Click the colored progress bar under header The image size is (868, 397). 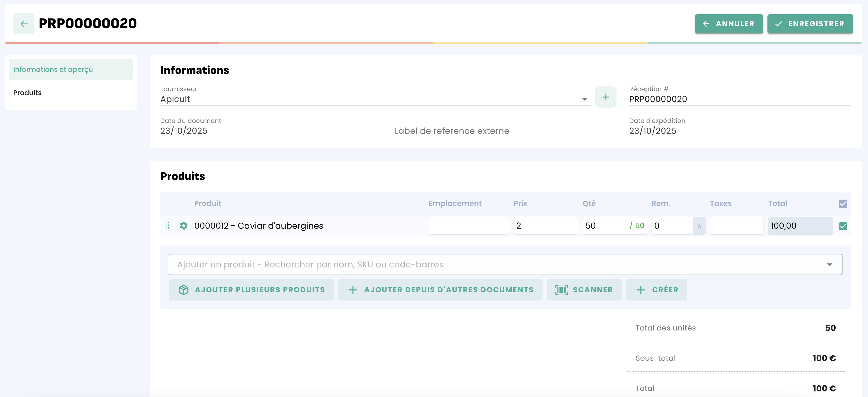coord(433,43)
